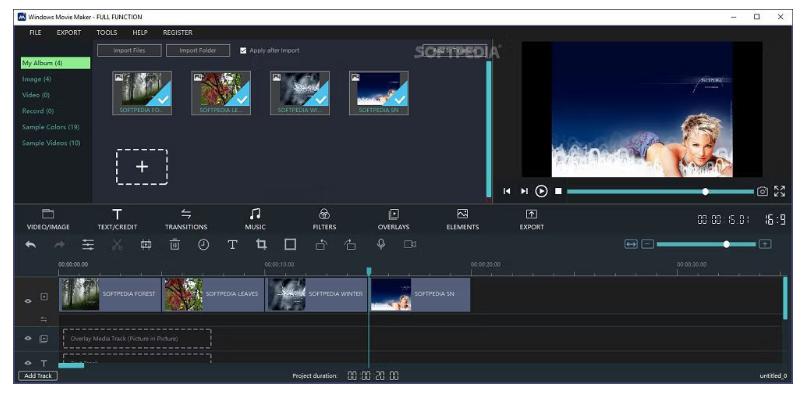Select Softpedia Winter thumbnail in album
This screenshot has height=400, width=806.
(x=300, y=93)
